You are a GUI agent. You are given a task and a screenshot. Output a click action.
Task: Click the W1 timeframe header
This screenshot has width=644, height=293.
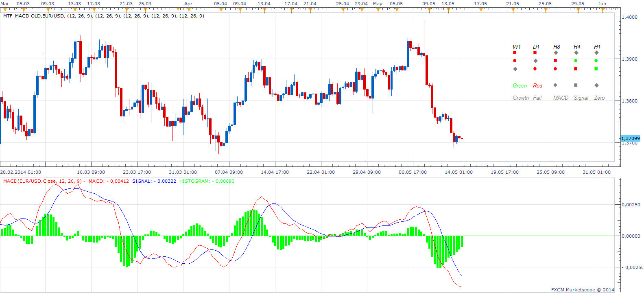click(517, 47)
